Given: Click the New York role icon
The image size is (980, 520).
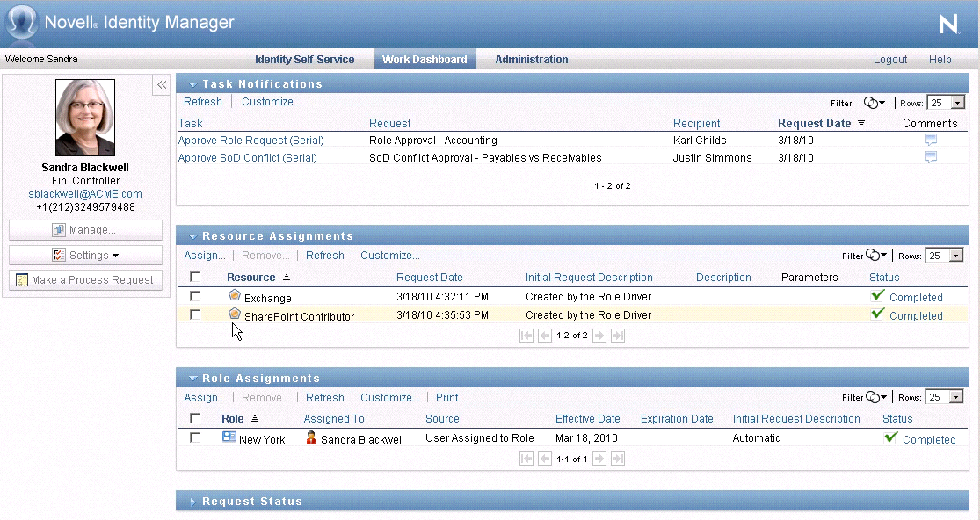Looking at the screenshot, I should [x=229, y=437].
